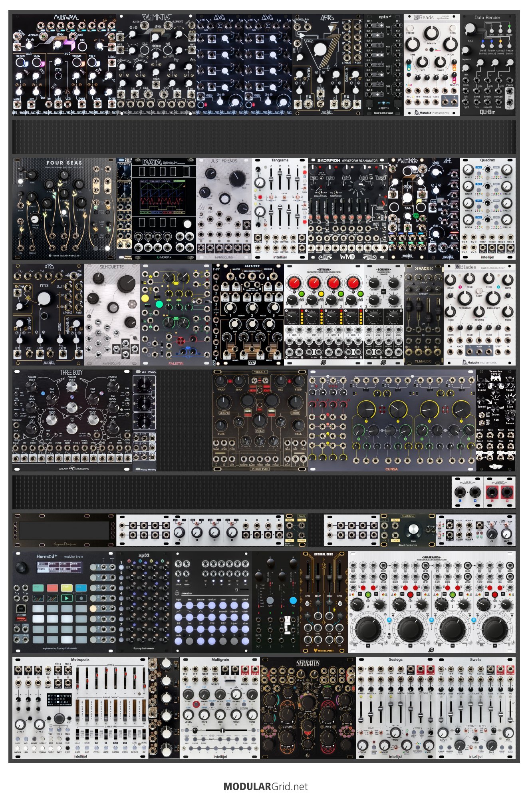The width and height of the screenshot is (532, 795).
Task: Click the CTRL 1 knob on Metropolix
Action: pos(20,724)
